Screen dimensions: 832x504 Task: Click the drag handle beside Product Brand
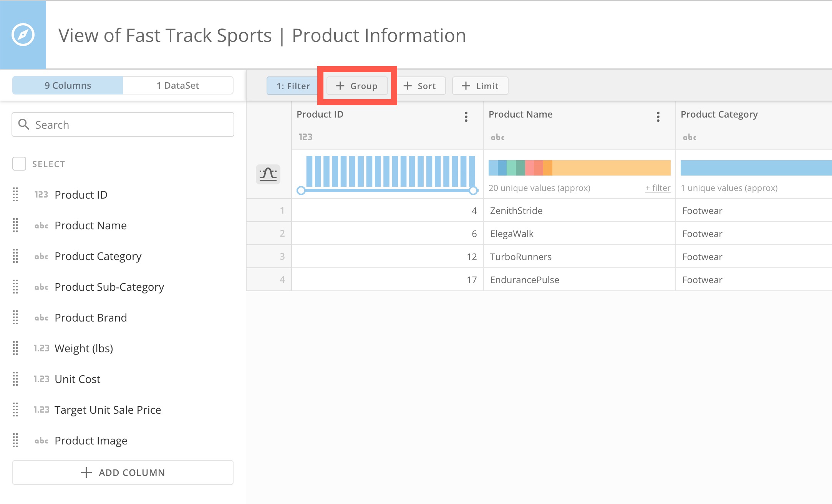tap(16, 318)
